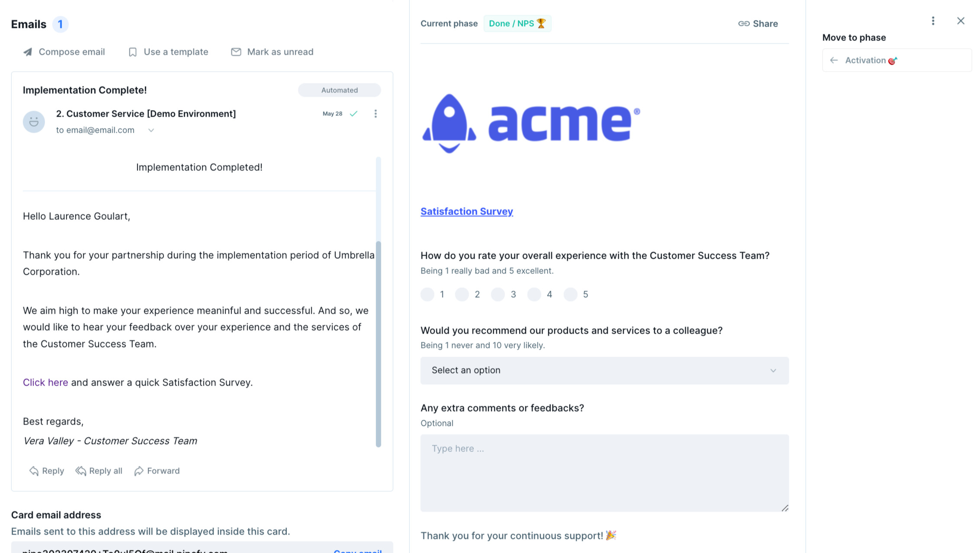
Task: Close the card panel
Action: click(x=961, y=21)
